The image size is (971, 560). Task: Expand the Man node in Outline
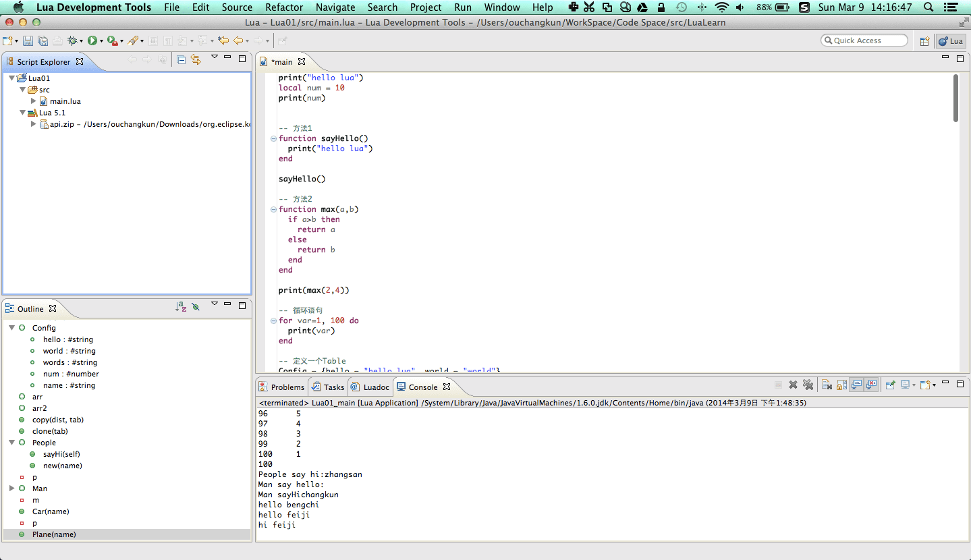(12, 488)
